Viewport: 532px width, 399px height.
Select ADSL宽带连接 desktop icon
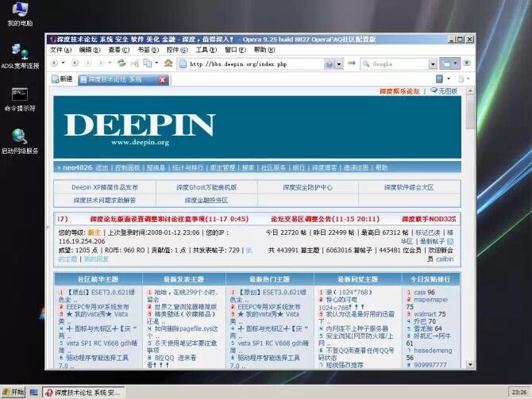(x=20, y=56)
